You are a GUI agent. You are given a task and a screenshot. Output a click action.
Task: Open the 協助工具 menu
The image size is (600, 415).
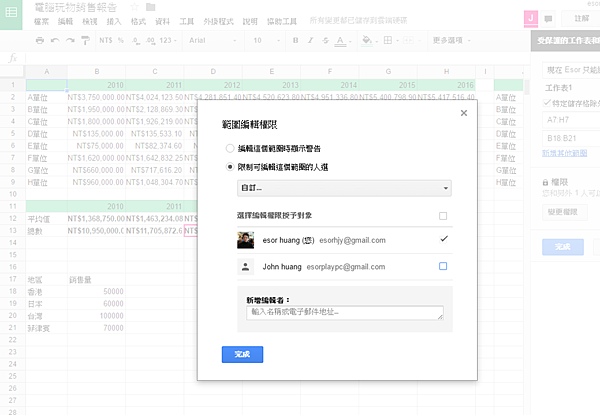[x=282, y=21]
